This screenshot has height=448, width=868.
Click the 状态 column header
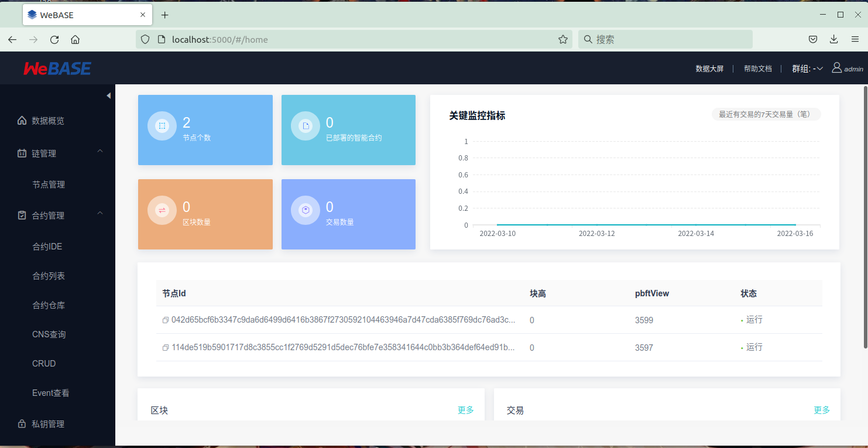(x=749, y=293)
